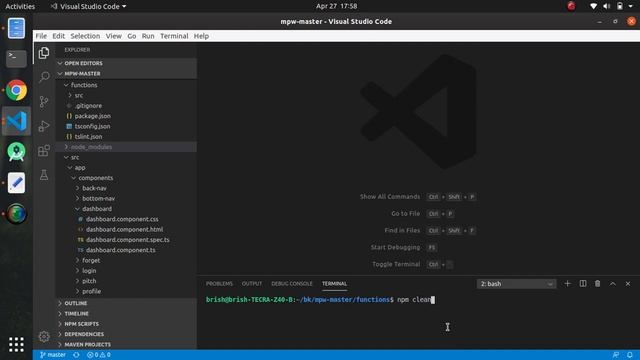Screen dimensions: 640x360
Task: Click the feedback icon in status bar
Action: tap(616, 355)
